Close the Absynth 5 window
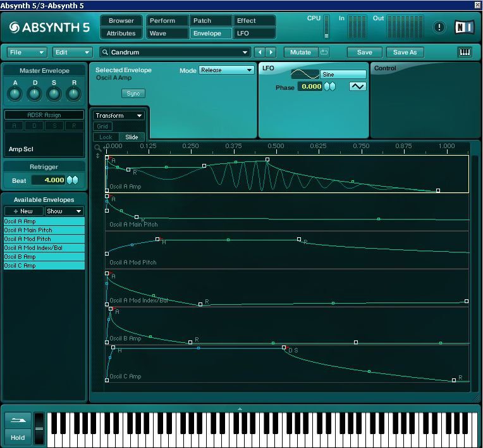 478,4
